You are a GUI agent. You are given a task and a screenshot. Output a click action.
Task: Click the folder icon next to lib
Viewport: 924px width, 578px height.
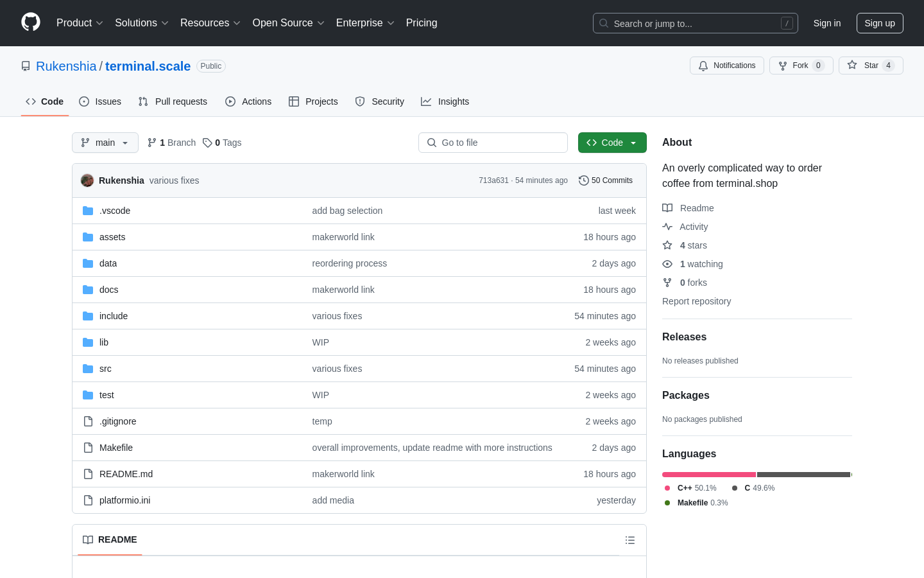coord(88,342)
